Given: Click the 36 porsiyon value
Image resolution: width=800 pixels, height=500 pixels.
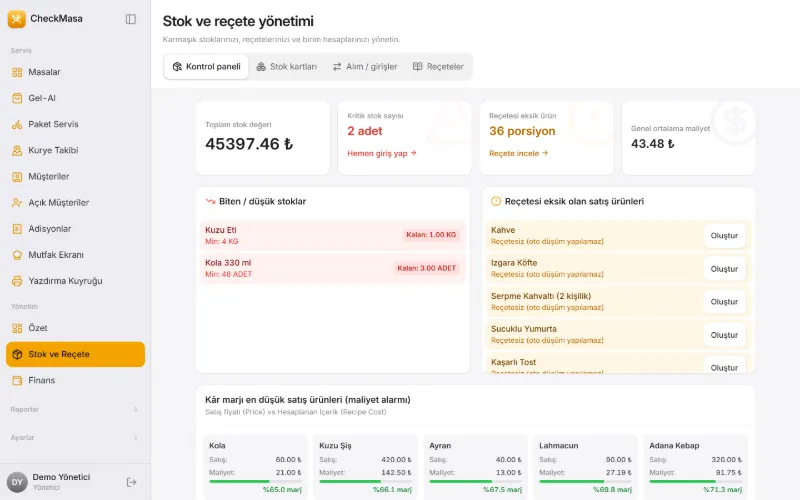Looking at the screenshot, I should 522,132.
